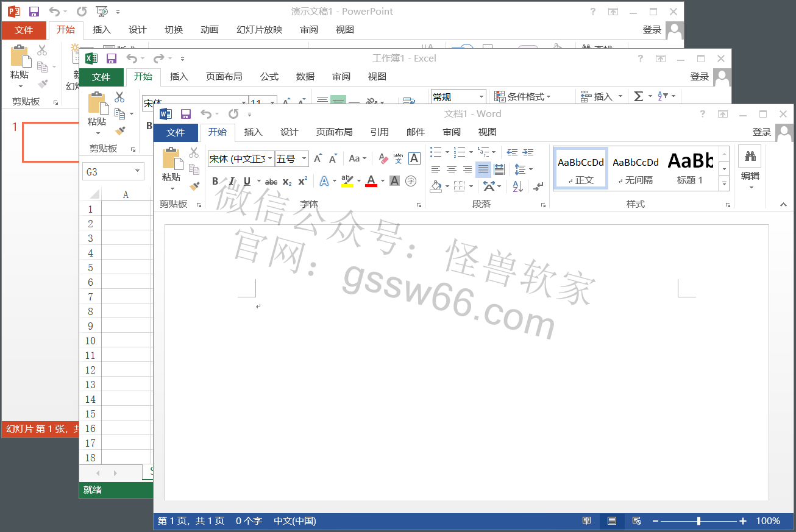
Task: Apply subscript x₂ formatting
Action: pyautogui.click(x=287, y=182)
